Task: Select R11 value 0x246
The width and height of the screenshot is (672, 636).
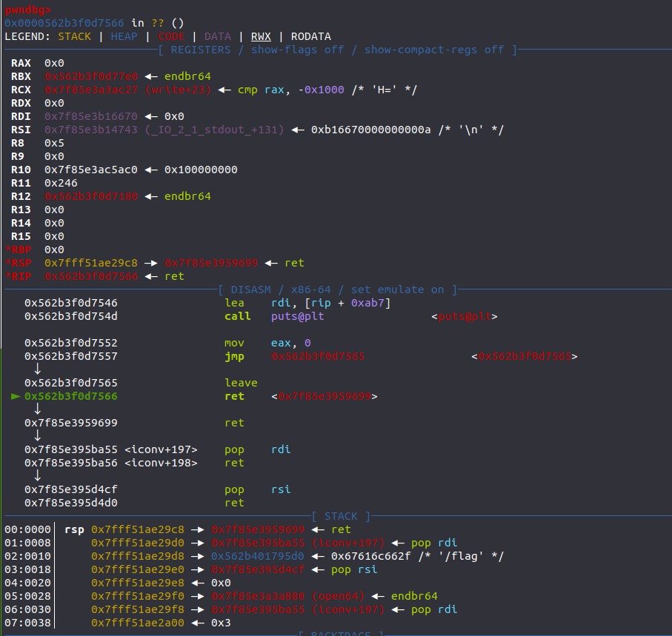Action: point(61,183)
